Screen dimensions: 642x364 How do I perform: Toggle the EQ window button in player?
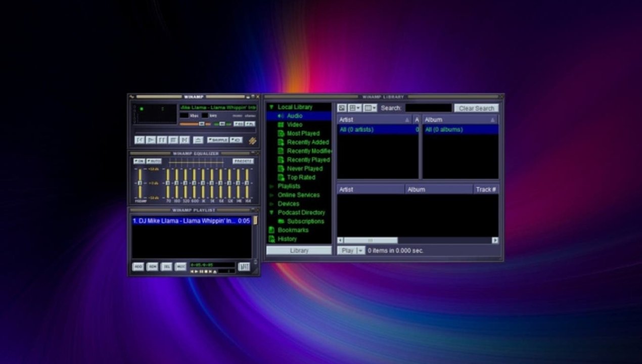[239, 124]
